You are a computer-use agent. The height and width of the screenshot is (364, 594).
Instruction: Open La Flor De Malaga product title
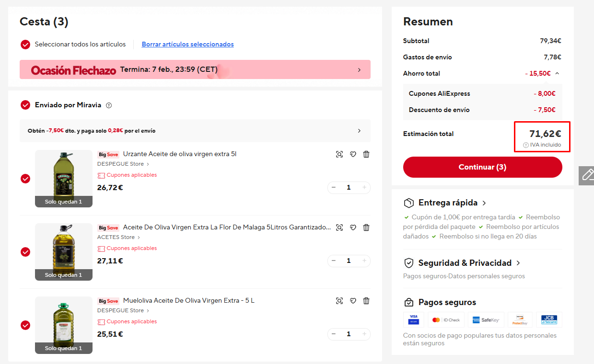pyautogui.click(x=227, y=227)
